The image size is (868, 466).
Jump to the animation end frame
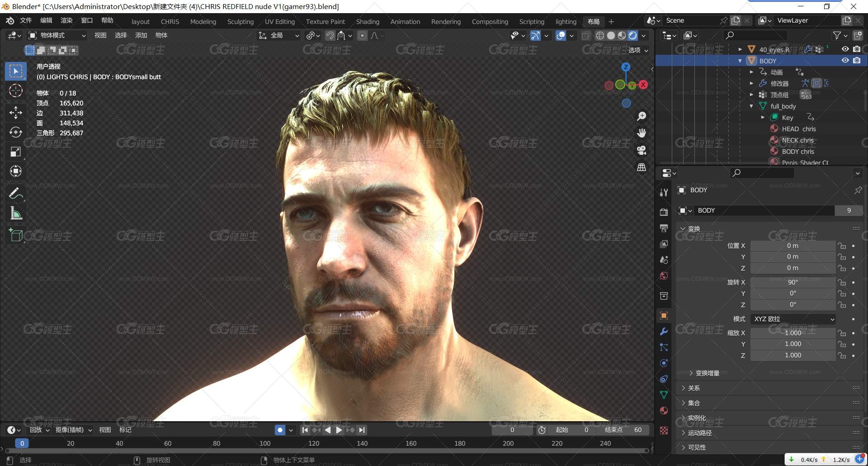pos(362,430)
